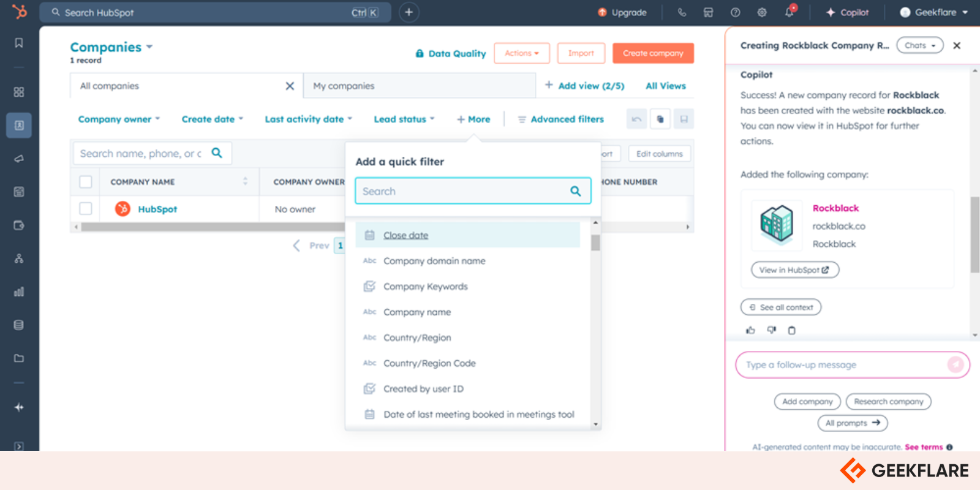The image size is (980, 490).
Task: Open the reporting bar chart sidebar icon
Action: 19,292
